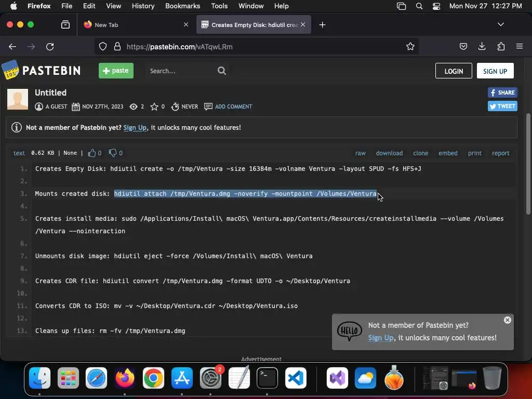The image size is (532, 399).
Task: Open the Firefox File menu
Action: coord(66,6)
